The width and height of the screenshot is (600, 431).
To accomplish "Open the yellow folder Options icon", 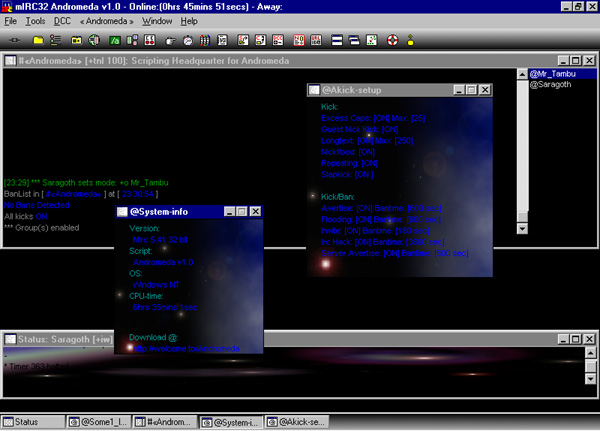I will pyautogui.click(x=38, y=40).
